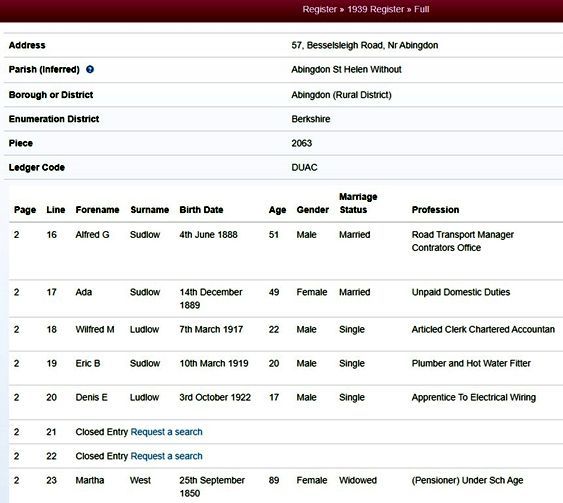The height and width of the screenshot is (503, 563).
Task: Select the Abingdon (Rural District) value
Action: (341, 95)
